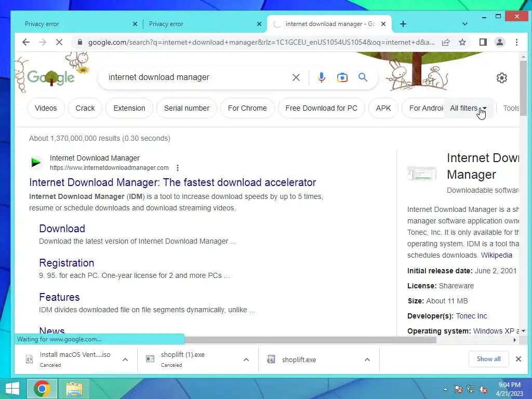Select the Extension filter chip
Image resolution: width=532 pixels, height=399 pixels.
[x=129, y=108]
